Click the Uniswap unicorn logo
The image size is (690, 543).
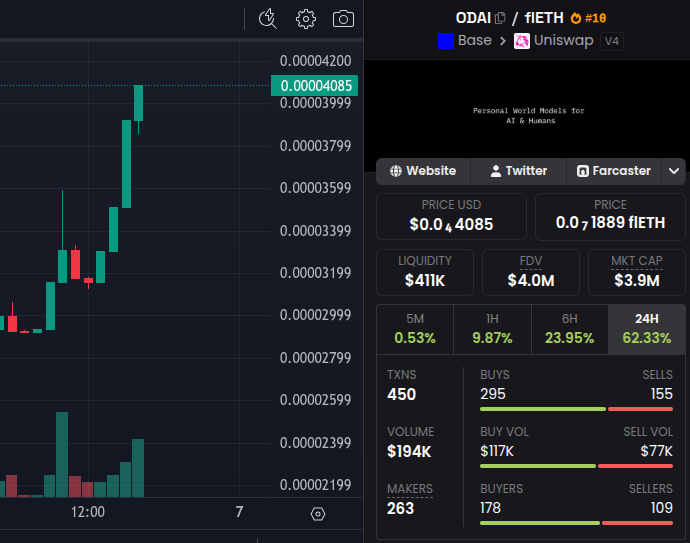pyautogui.click(x=521, y=41)
